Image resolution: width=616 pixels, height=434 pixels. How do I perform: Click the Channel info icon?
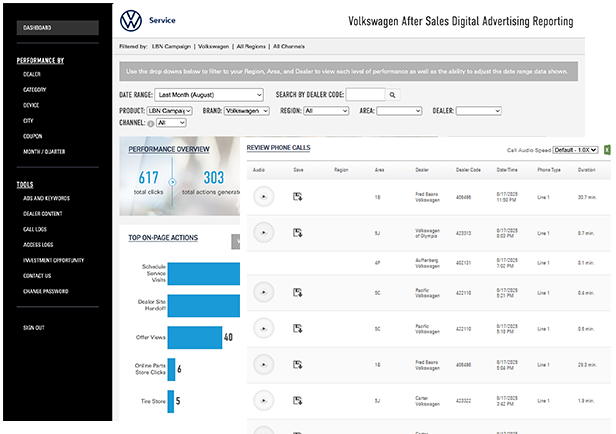pyautogui.click(x=150, y=123)
